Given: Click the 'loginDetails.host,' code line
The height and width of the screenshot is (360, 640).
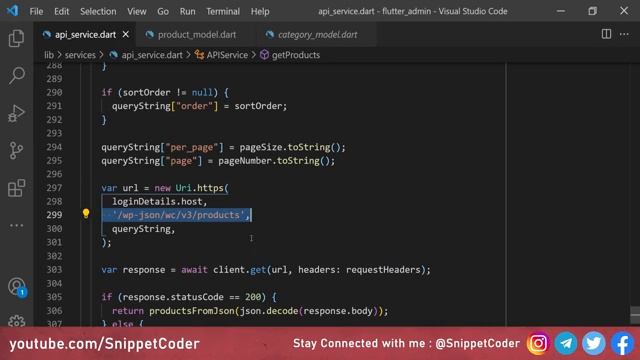Looking at the screenshot, I should click(160, 202).
